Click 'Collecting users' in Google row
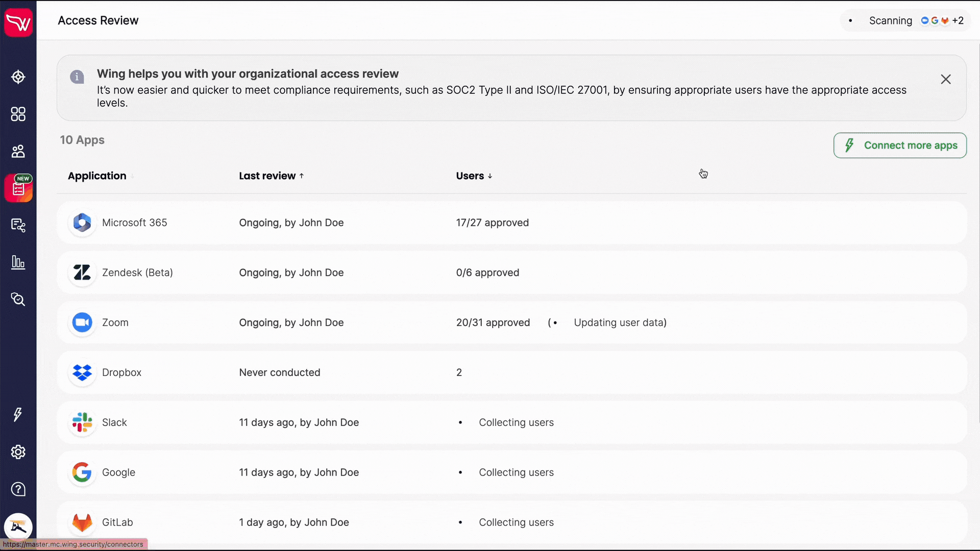This screenshot has width=980, height=551. [516, 473]
